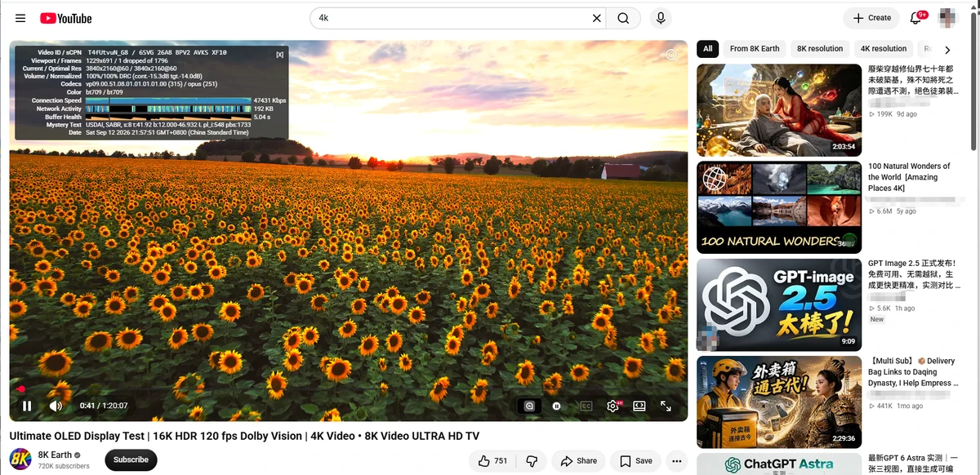Open the Delivery Bag Links to Daqing title
Screen dimensions: 980x475
(x=911, y=372)
